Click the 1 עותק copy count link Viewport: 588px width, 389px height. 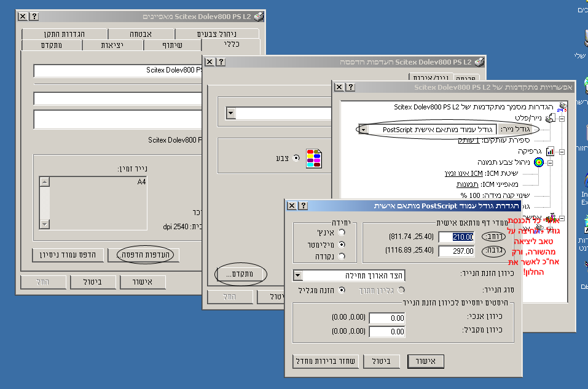coord(469,140)
